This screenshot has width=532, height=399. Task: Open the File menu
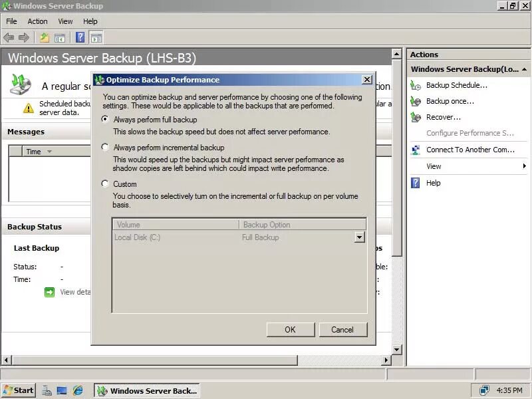[x=11, y=21]
